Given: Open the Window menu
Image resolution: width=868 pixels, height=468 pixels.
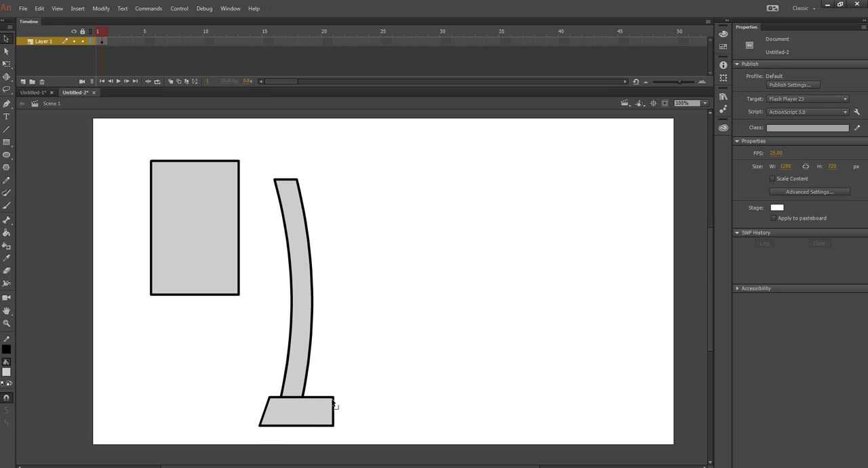Looking at the screenshot, I should point(231,9).
